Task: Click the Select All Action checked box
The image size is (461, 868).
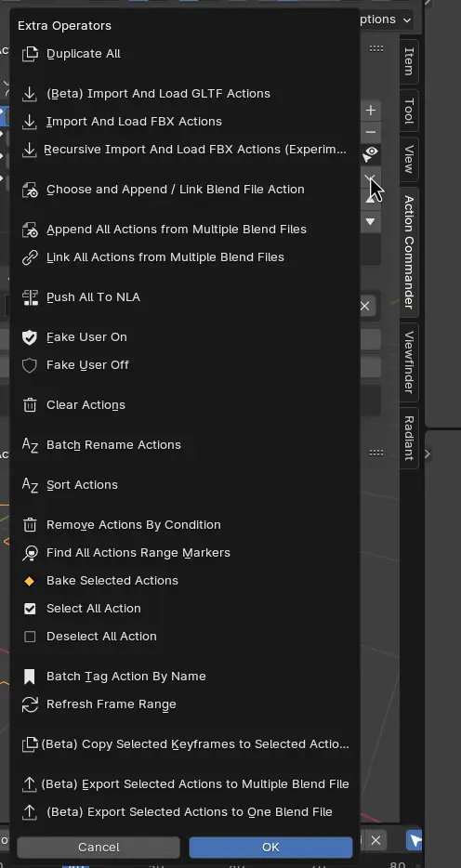Action: click(x=30, y=609)
